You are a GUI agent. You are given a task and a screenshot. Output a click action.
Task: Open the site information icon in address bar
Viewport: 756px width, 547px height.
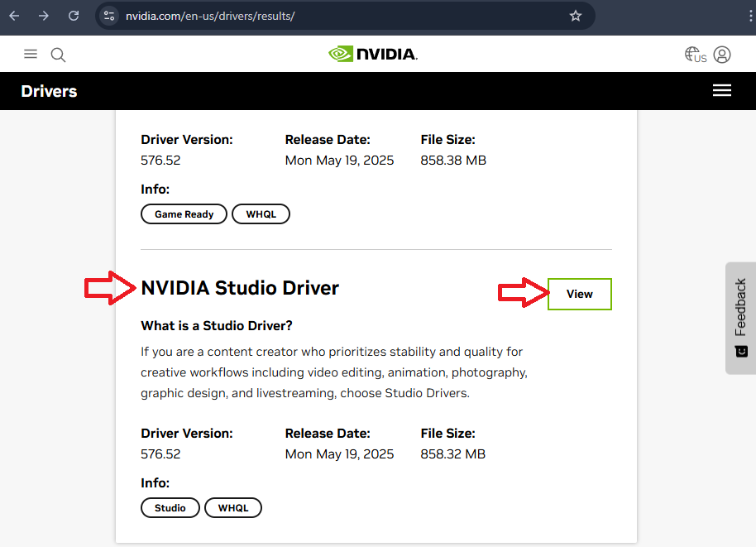point(108,15)
